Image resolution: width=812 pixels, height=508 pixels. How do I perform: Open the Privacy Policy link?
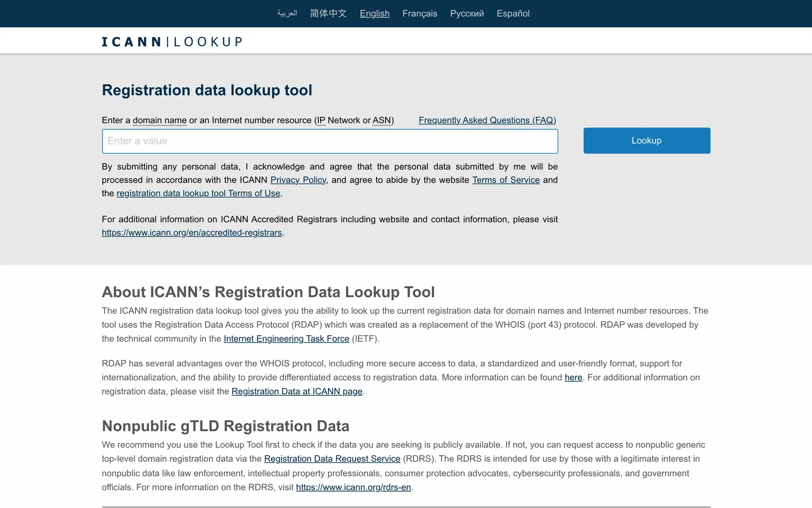click(298, 180)
